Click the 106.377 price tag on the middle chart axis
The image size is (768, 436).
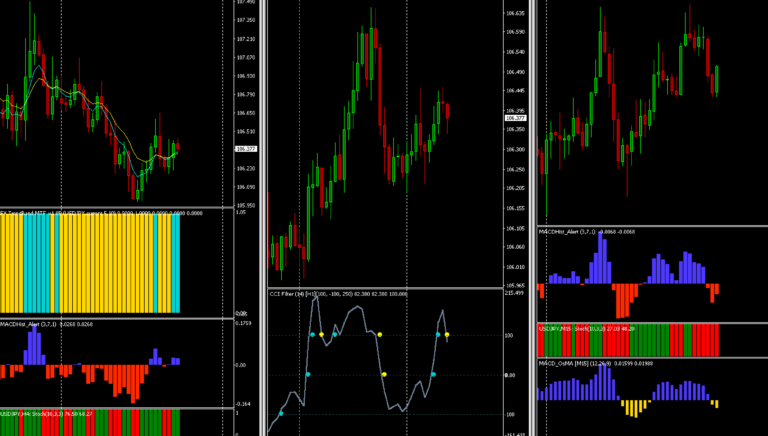[515, 118]
